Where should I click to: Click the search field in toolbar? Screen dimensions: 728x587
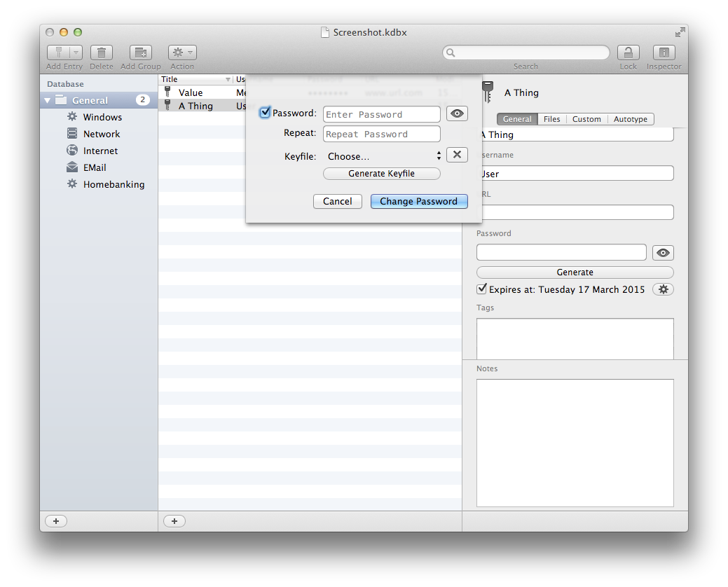coord(526,53)
